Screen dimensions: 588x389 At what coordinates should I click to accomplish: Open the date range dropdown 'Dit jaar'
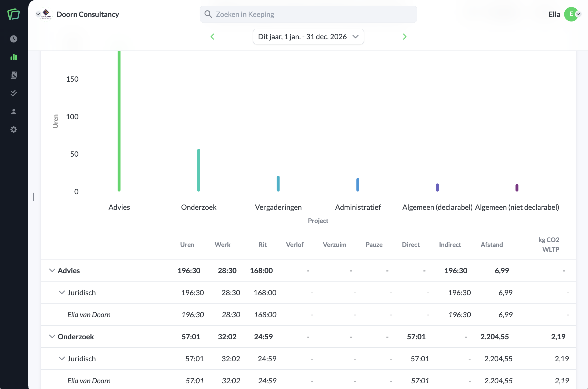coord(308,37)
